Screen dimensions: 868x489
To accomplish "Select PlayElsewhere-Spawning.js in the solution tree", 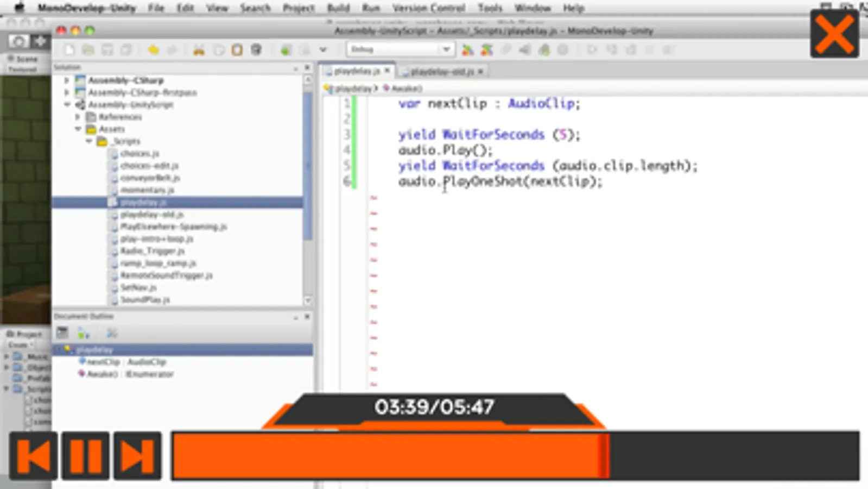I will point(174,227).
